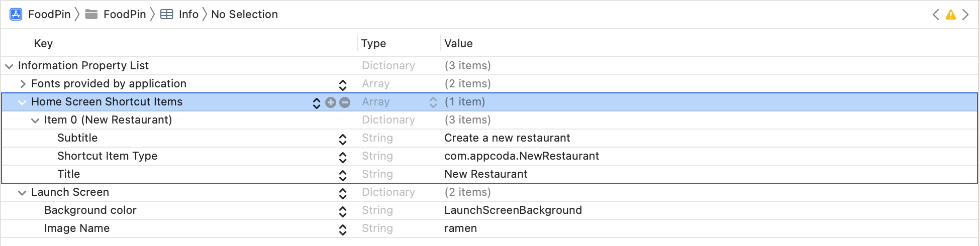This screenshot has height=246, width=980.
Task: Click the FoodPin app project icon
Action: [16, 14]
